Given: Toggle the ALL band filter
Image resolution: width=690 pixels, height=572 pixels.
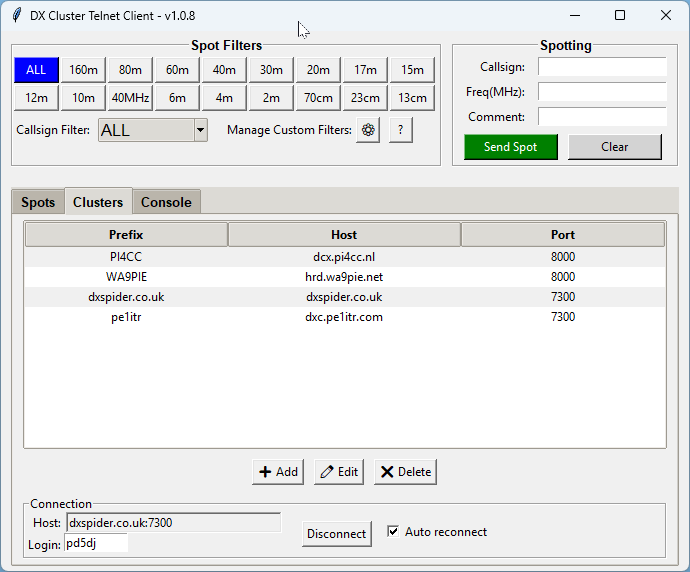Looking at the screenshot, I should 36,70.
